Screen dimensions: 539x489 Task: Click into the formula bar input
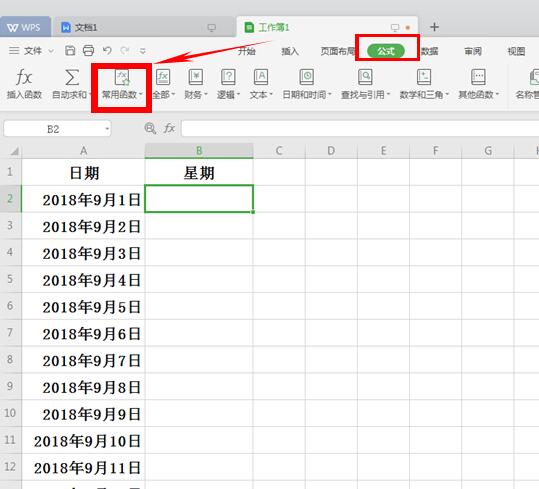360,129
